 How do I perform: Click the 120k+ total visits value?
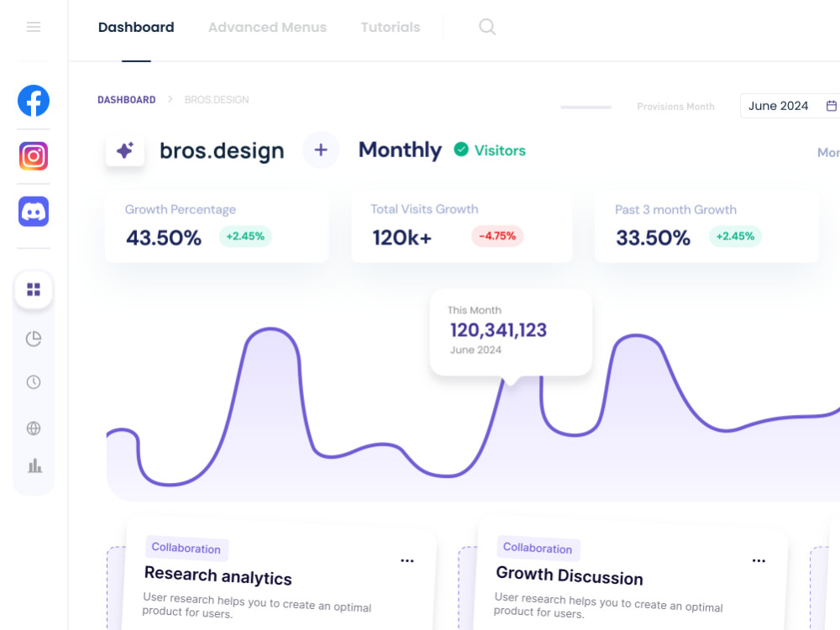tap(402, 238)
